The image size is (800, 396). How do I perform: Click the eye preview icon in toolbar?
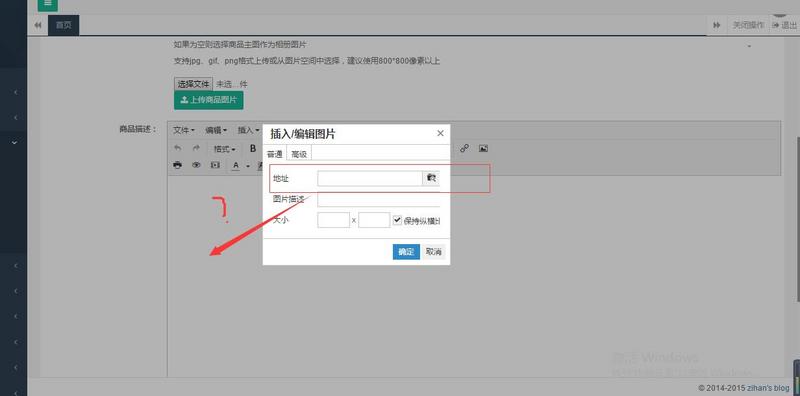pyautogui.click(x=196, y=165)
